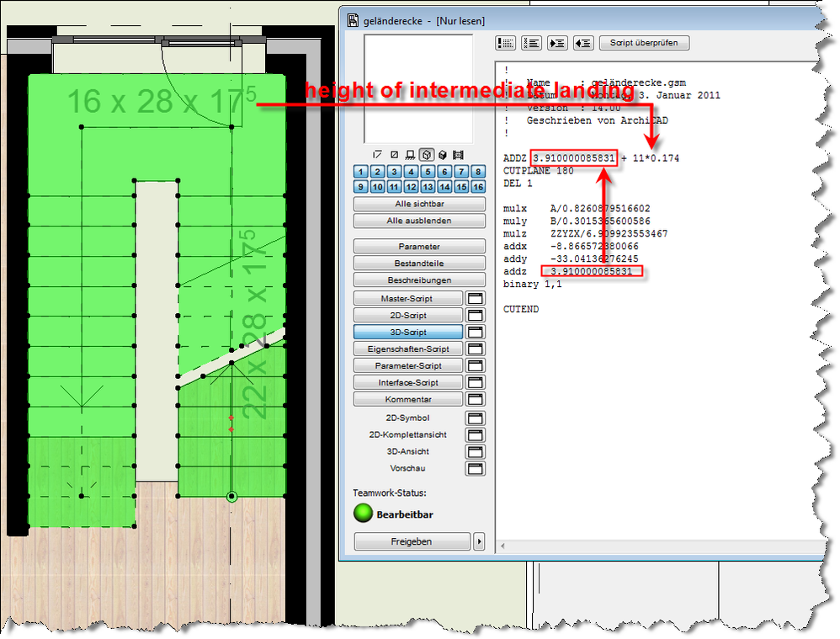Toggle fragment number 11
The width and height of the screenshot is (840, 639).
[394, 187]
